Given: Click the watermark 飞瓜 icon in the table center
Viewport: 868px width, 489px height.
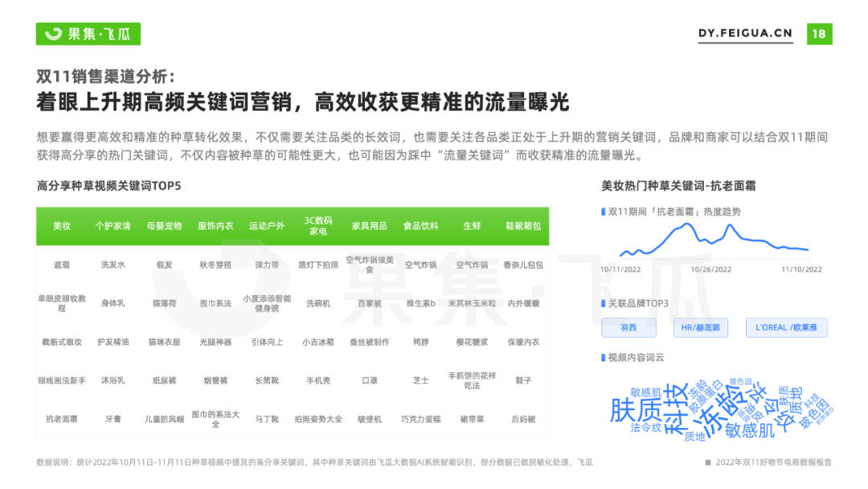Looking at the screenshot, I should pyautogui.click(x=237, y=288).
